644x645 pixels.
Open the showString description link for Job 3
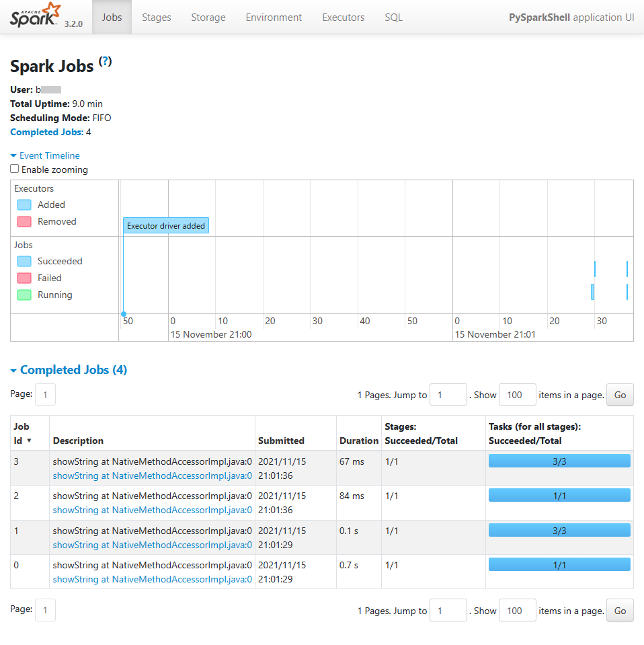[x=151, y=476]
